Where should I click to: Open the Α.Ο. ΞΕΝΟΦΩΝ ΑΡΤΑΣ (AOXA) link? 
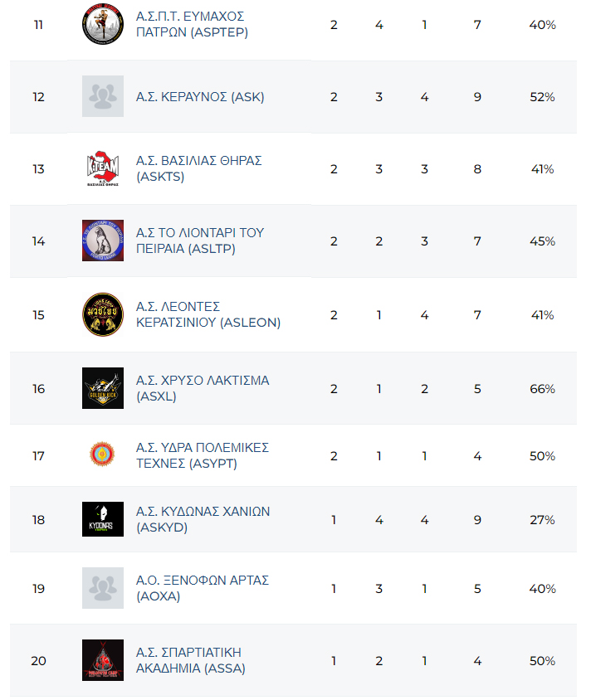point(202,588)
